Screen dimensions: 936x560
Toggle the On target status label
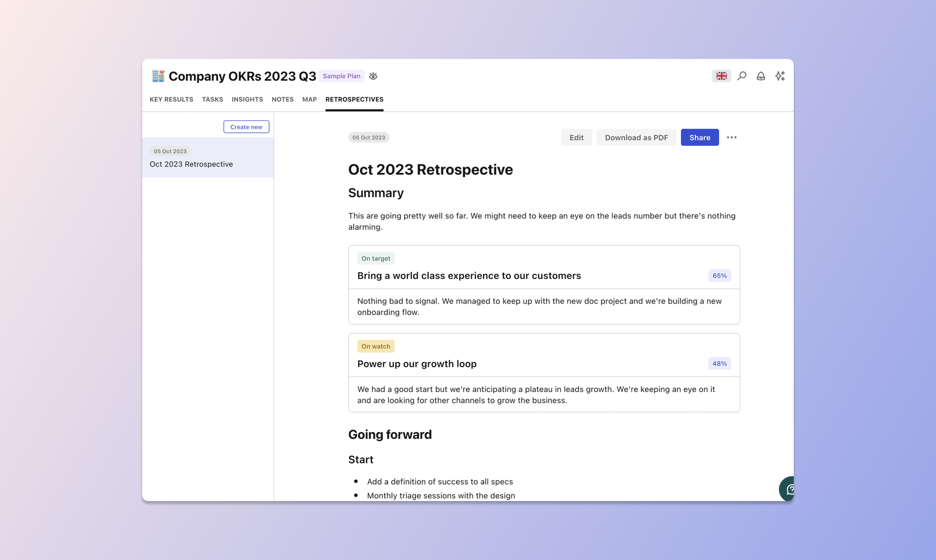tap(375, 258)
